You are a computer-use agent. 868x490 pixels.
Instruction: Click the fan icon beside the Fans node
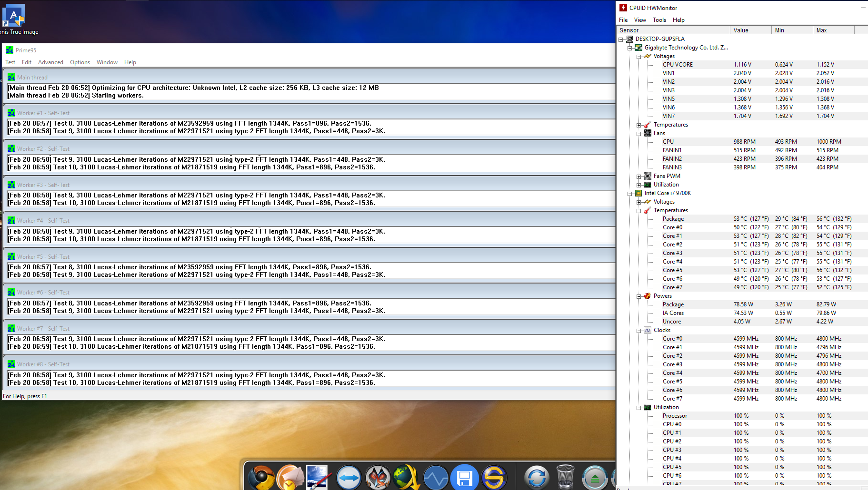(648, 133)
